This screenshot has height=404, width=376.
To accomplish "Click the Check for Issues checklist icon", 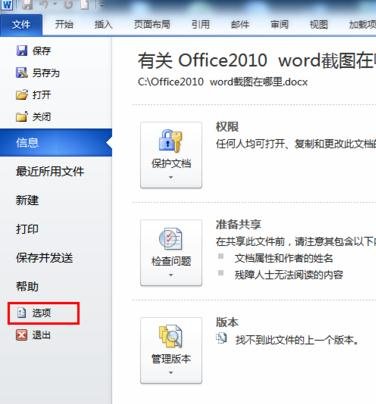I will [x=171, y=239].
